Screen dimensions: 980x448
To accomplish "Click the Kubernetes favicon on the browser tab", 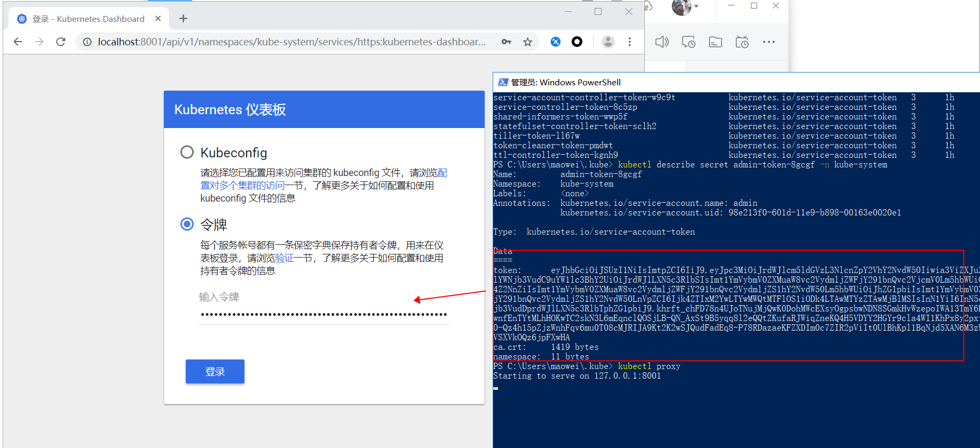I will [22, 19].
